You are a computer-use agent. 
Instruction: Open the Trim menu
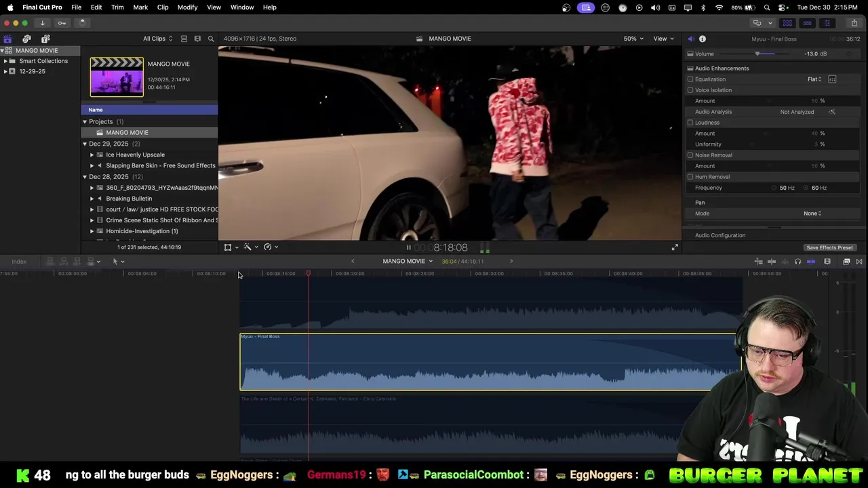tap(117, 7)
